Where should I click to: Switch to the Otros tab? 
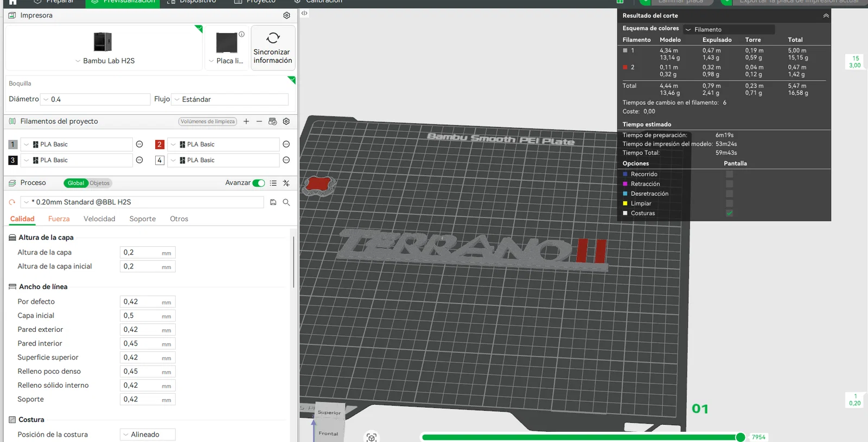point(179,219)
